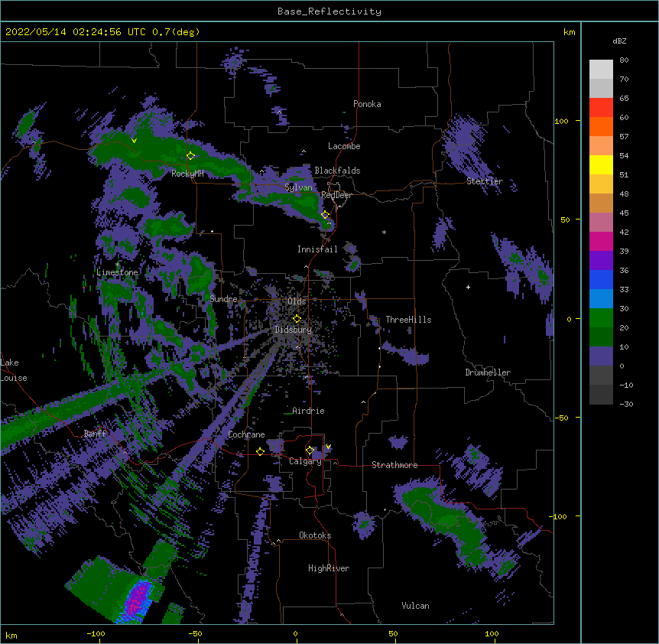Click the Didsbury town label

(x=294, y=330)
